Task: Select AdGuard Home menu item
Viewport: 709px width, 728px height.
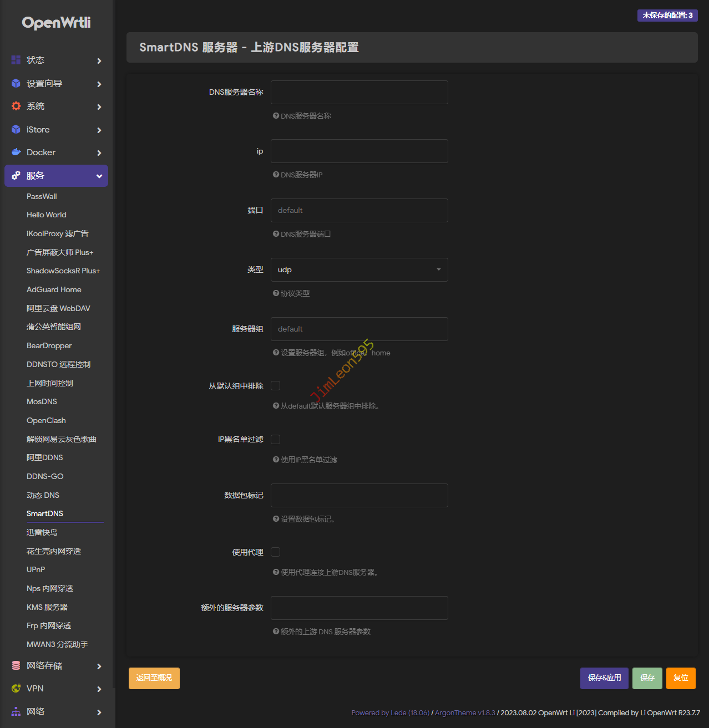Action: [x=54, y=289]
